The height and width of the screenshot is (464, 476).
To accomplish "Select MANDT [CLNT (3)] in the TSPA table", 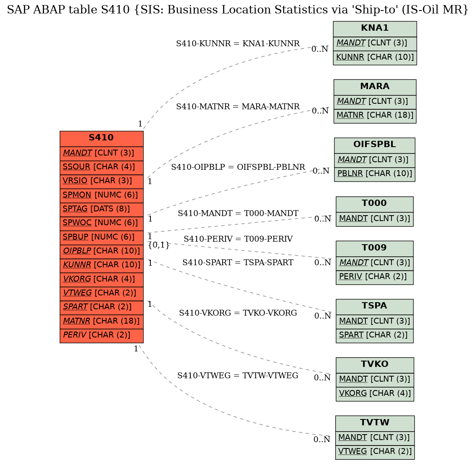I will coord(375,321).
